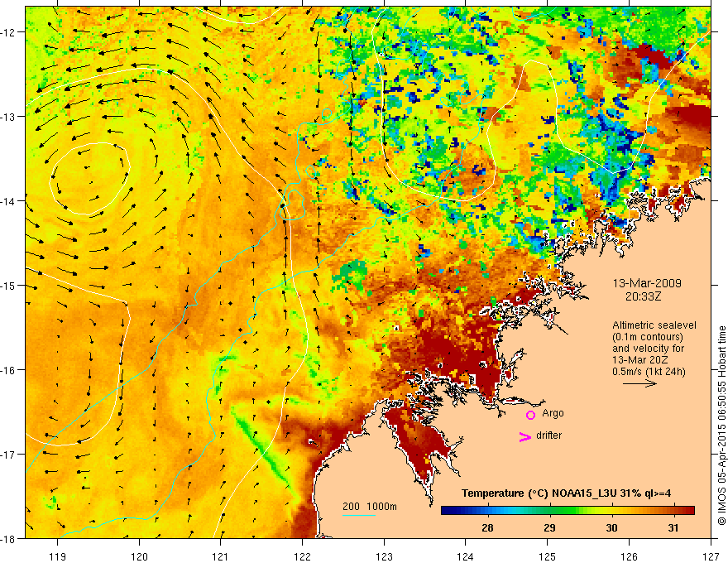
Task: Click the 0.5m/s velocity scale arrow
Action: click(x=639, y=383)
